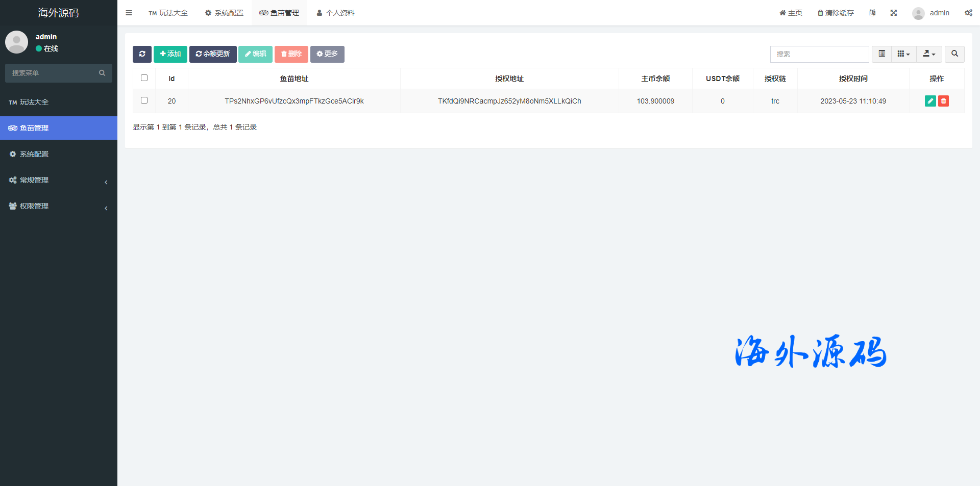Open the settings cogs icon at top right
This screenshot has height=486, width=980.
pyautogui.click(x=968, y=13)
